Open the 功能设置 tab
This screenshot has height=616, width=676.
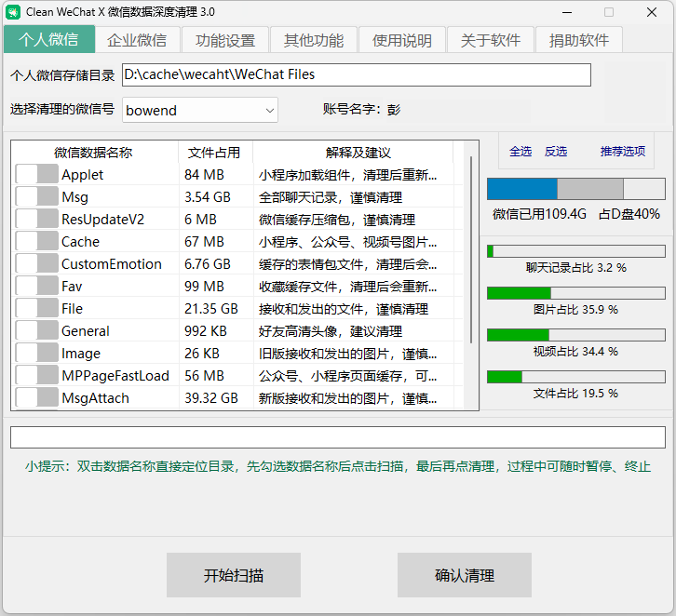[x=225, y=40]
